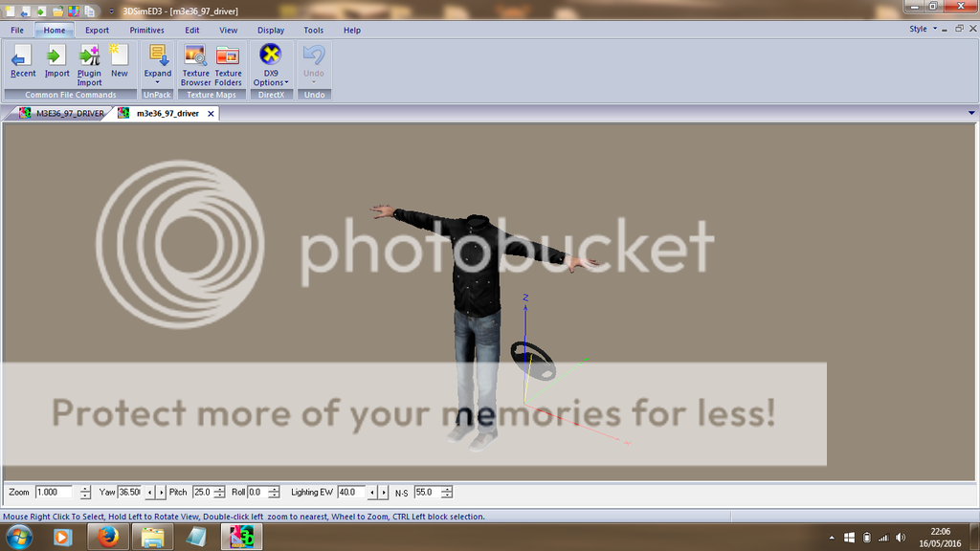
Task: Click the Zoom value input field
Action: click(55, 492)
